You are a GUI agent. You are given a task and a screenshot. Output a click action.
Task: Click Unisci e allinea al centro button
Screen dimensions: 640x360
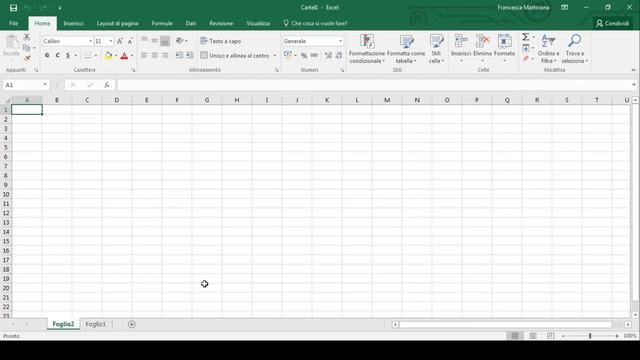235,56
